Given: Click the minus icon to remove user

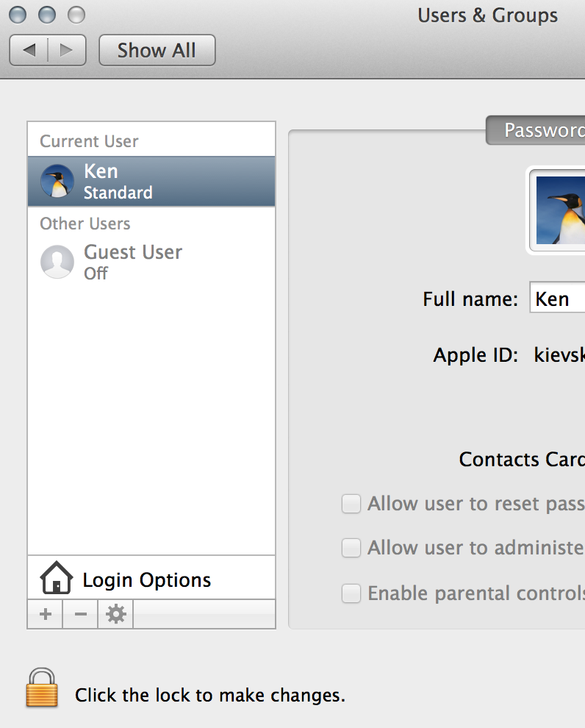Looking at the screenshot, I should 81,614.
